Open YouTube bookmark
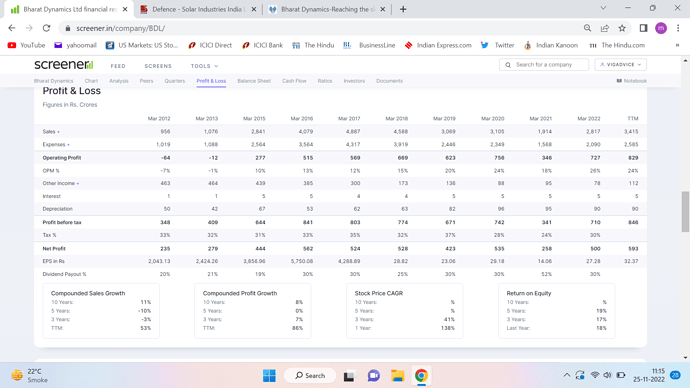Image resolution: width=690 pixels, height=388 pixels. (26, 45)
